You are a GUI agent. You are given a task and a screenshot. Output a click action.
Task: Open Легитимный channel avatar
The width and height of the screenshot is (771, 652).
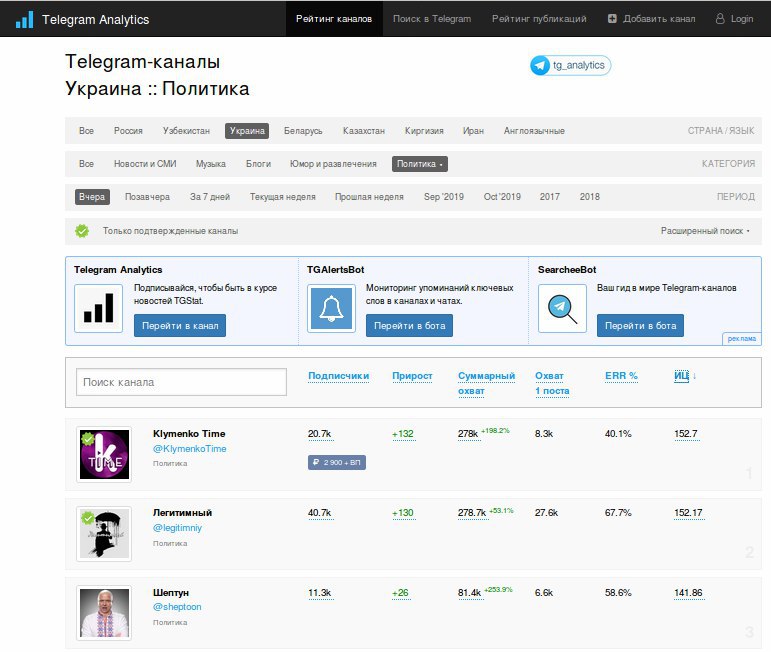click(x=104, y=533)
